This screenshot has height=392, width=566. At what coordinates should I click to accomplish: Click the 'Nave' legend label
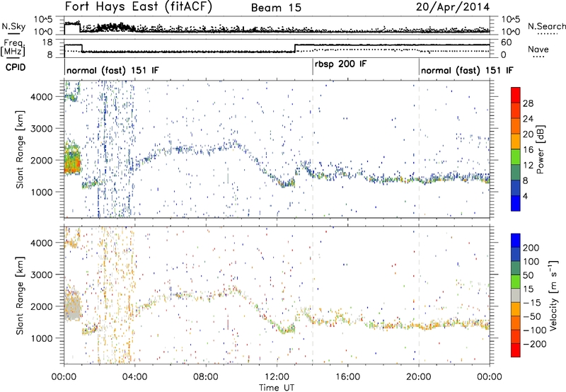[x=538, y=49]
